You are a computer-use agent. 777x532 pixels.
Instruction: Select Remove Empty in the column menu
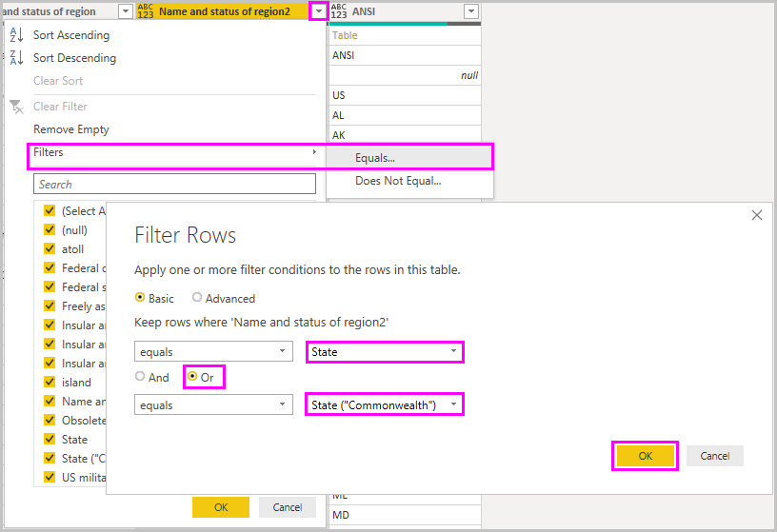pyautogui.click(x=71, y=129)
